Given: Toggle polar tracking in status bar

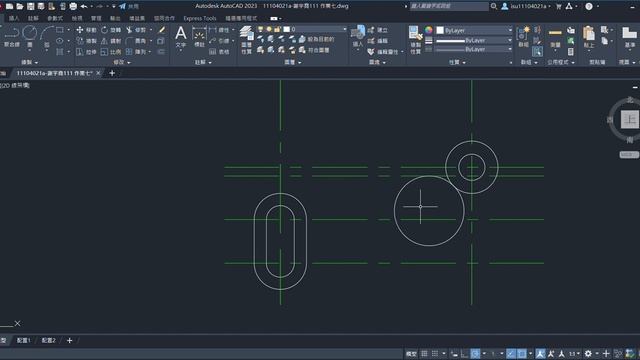Looking at the screenshot, I should (x=475, y=353).
